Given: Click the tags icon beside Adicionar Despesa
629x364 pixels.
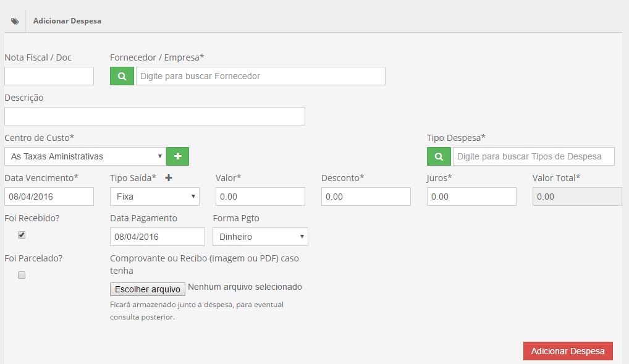Looking at the screenshot, I should pyautogui.click(x=15, y=21).
